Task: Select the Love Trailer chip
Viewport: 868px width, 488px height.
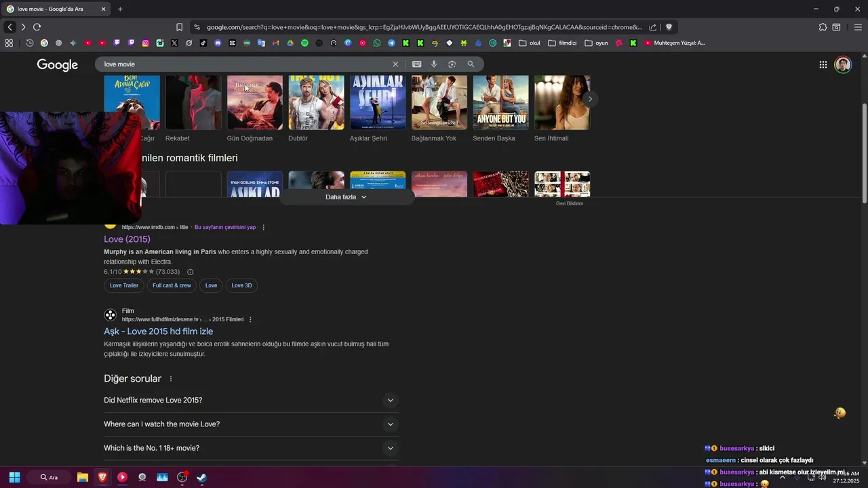Action: click(x=124, y=285)
